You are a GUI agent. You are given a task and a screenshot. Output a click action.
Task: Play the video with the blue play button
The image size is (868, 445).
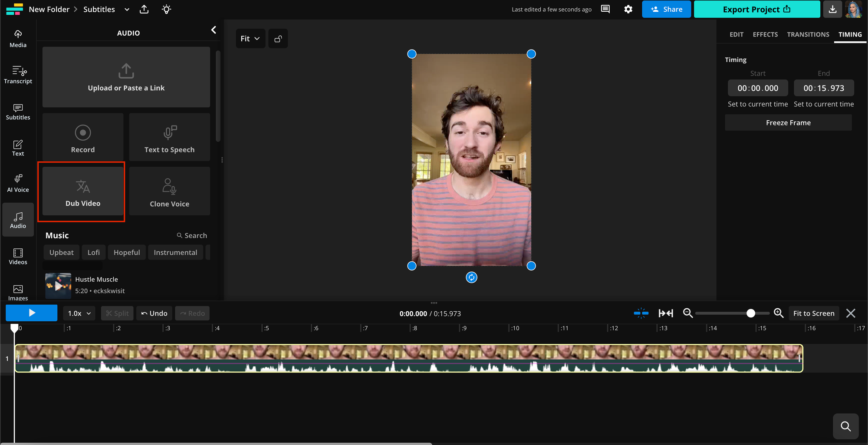point(31,313)
